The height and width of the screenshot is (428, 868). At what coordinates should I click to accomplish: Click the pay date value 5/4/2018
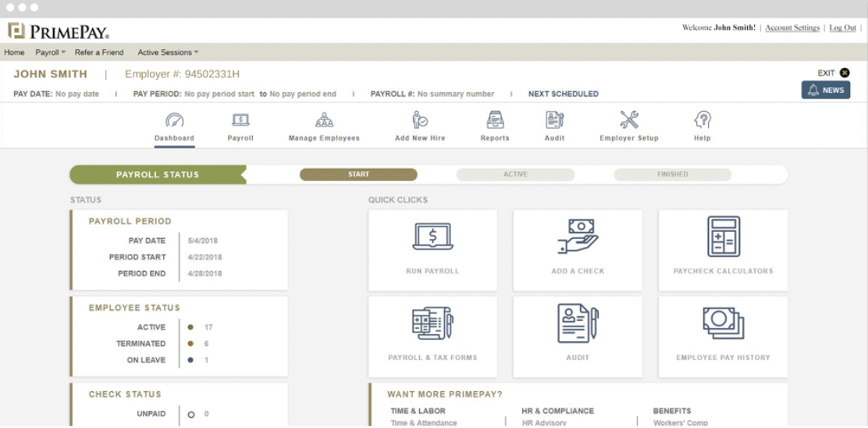click(203, 241)
